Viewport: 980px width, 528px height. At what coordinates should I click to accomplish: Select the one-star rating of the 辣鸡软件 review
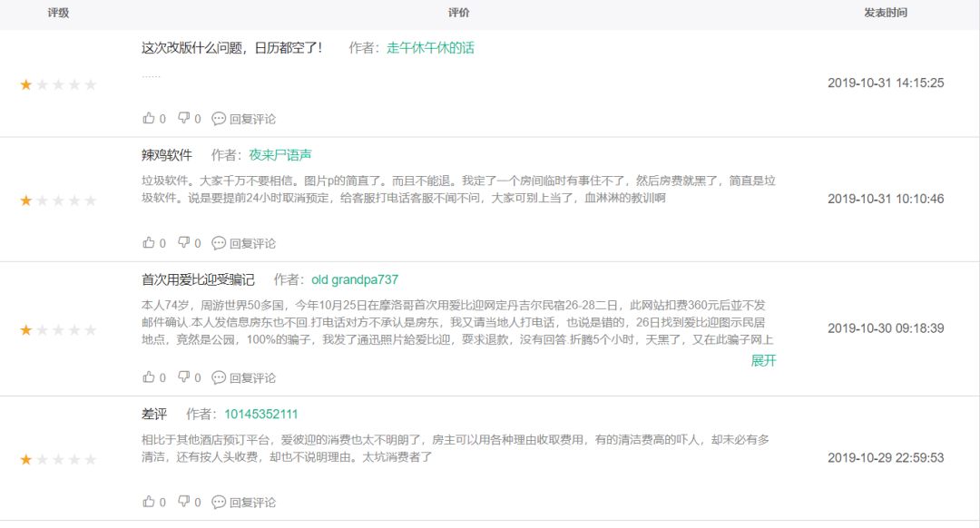[24, 200]
